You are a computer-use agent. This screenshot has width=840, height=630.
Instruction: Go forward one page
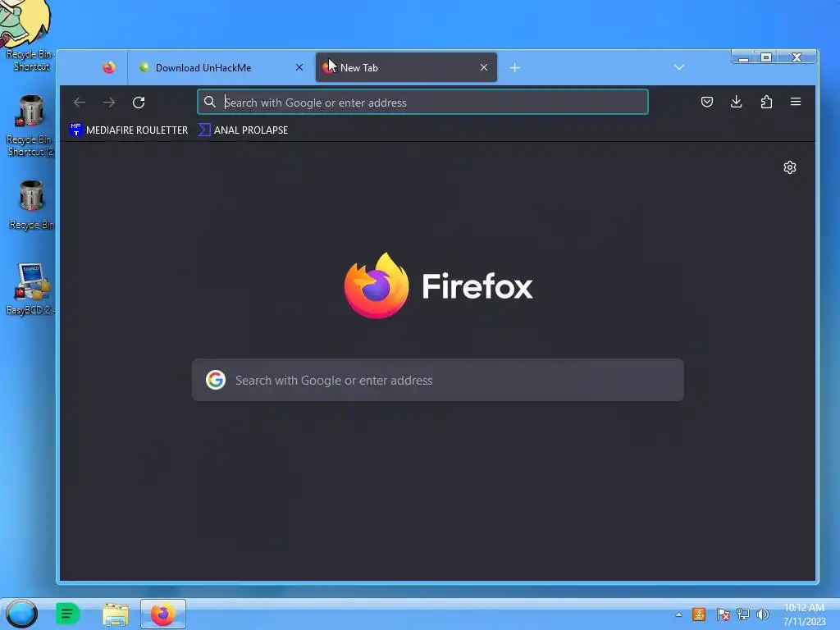(109, 103)
